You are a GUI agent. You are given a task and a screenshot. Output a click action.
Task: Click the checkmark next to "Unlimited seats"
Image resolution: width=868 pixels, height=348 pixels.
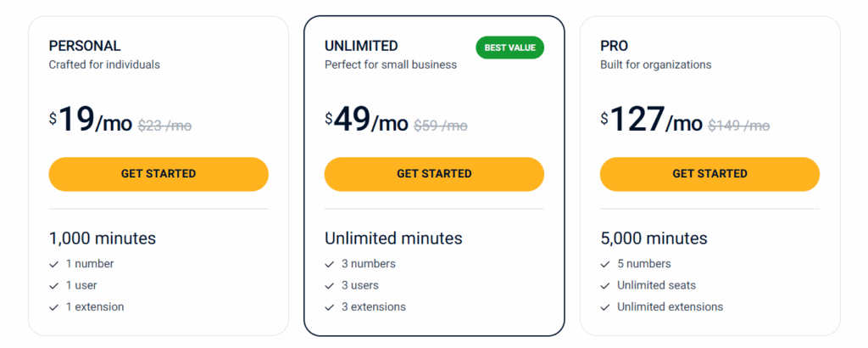[605, 285]
